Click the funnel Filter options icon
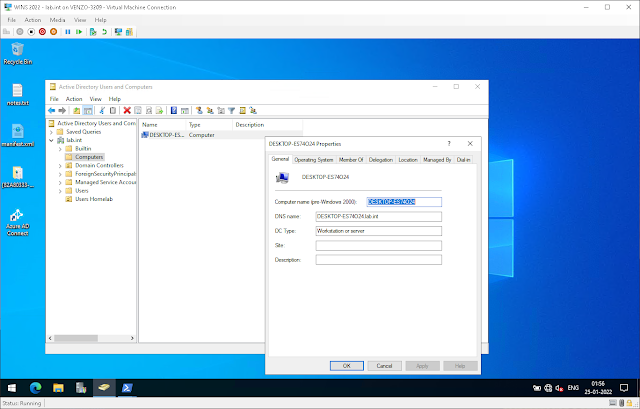Image resolution: width=640 pixels, height=409 pixels. (231, 111)
